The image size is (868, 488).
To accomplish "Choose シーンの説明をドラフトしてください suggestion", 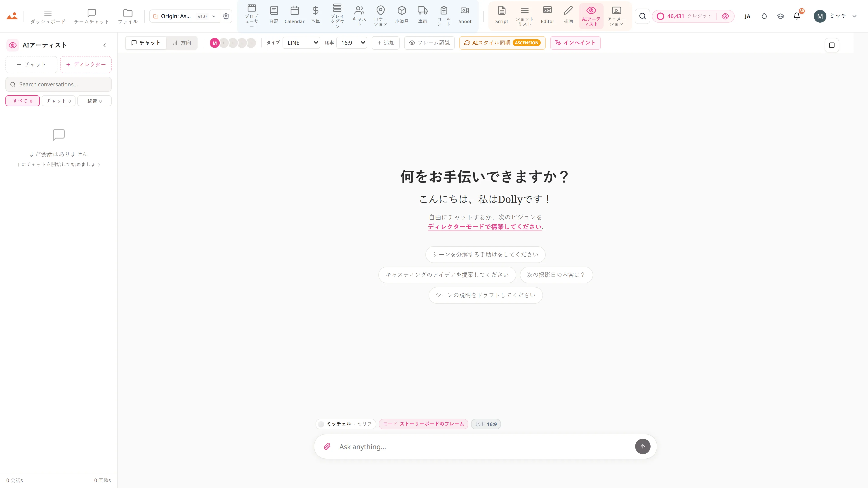I will 485,295.
